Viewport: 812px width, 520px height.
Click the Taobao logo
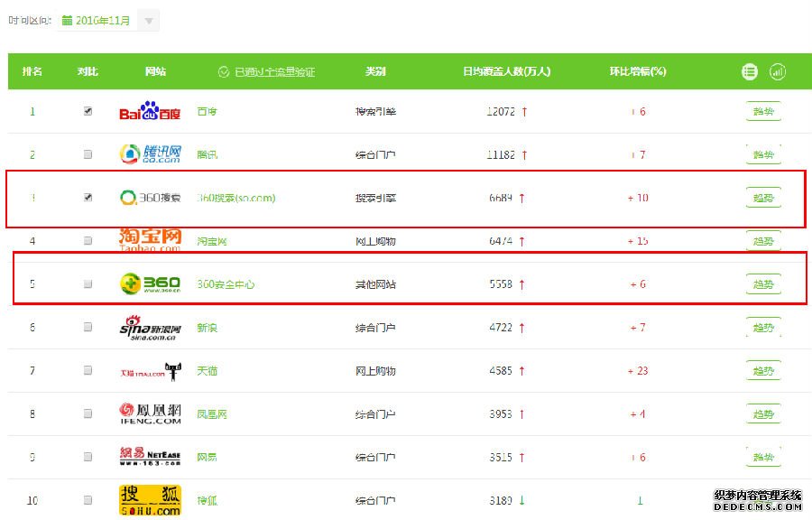150,240
